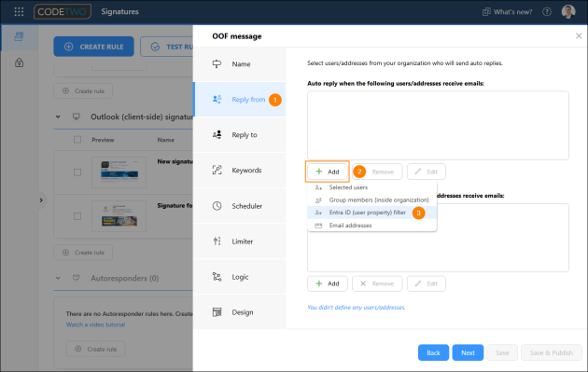The height and width of the screenshot is (372, 588).
Task: Open the New signature preview thumbnail
Action: pos(119,172)
